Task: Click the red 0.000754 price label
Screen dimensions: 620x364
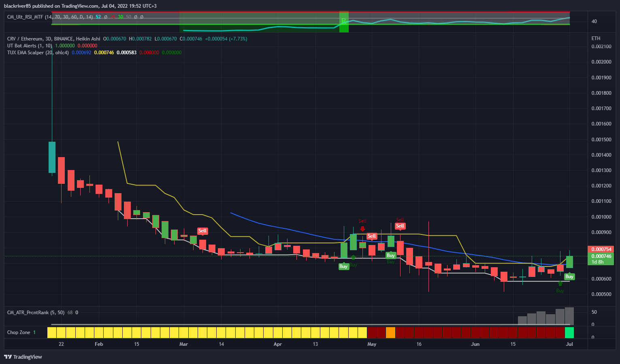Action: point(601,249)
